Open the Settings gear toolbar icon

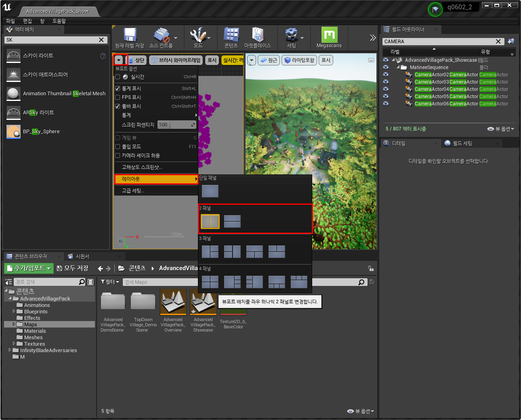point(291,35)
